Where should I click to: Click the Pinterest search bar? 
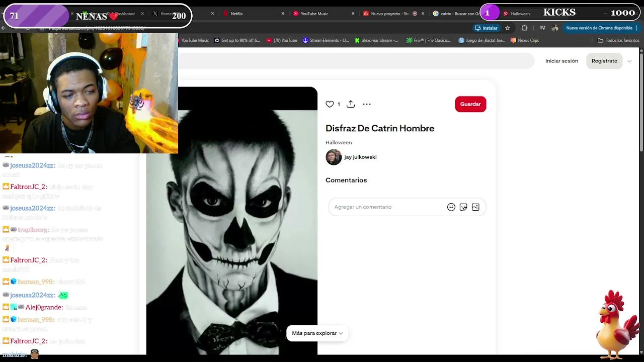coord(356,61)
